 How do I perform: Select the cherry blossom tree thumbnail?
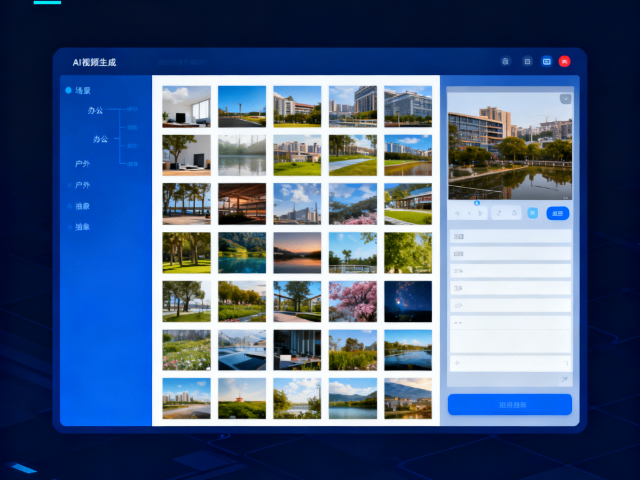click(353, 300)
